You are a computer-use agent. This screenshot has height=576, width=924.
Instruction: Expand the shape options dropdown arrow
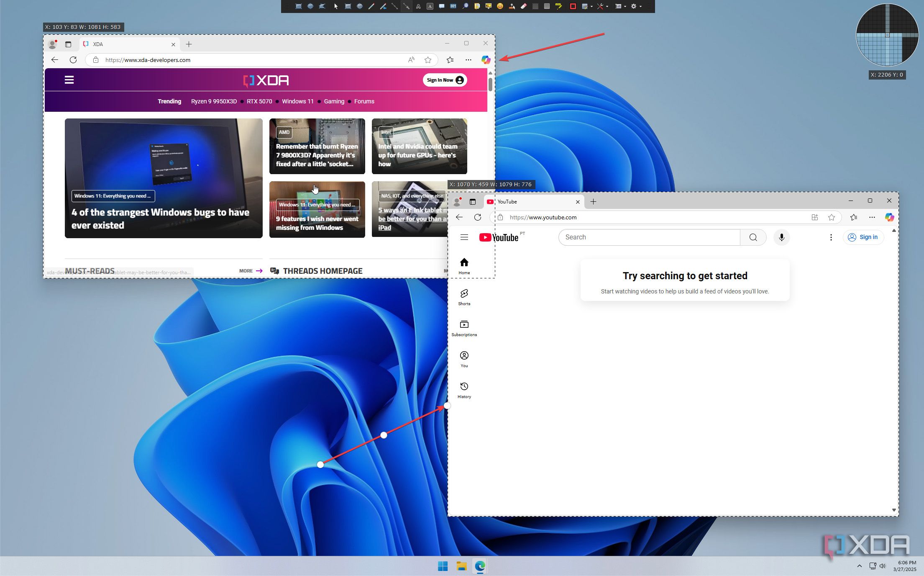point(591,6)
